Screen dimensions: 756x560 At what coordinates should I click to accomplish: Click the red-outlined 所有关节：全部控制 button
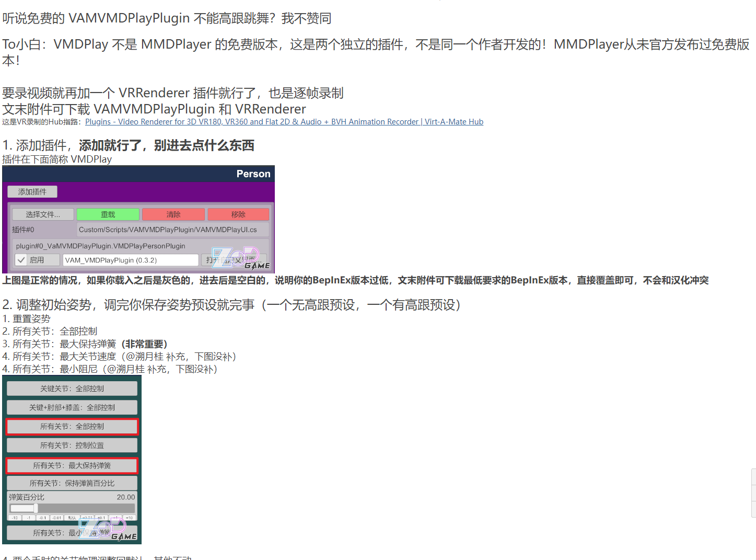click(x=72, y=427)
